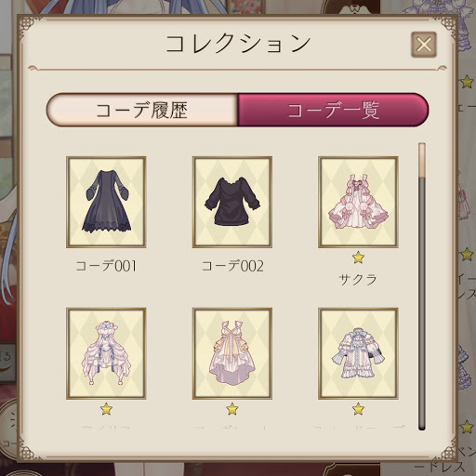The height and width of the screenshot is (476, 476).
Task: Open the コーデ002 black blouse thumbnail
Action: (232, 202)
